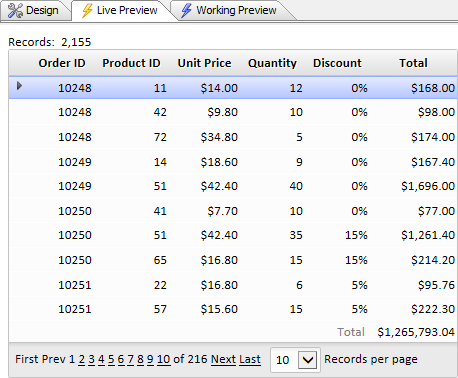
Task: Jump to the Last page link
Action: pos(250,359)
